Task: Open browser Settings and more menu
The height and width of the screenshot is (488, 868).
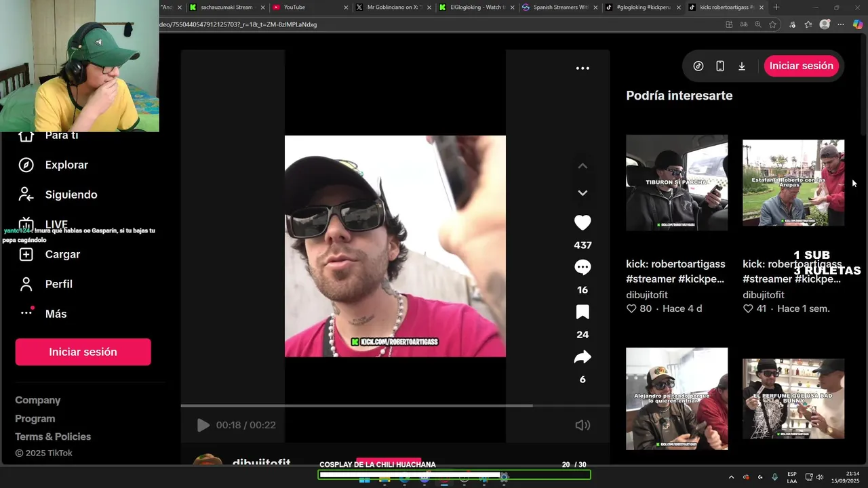Action: tap(841, 24)
